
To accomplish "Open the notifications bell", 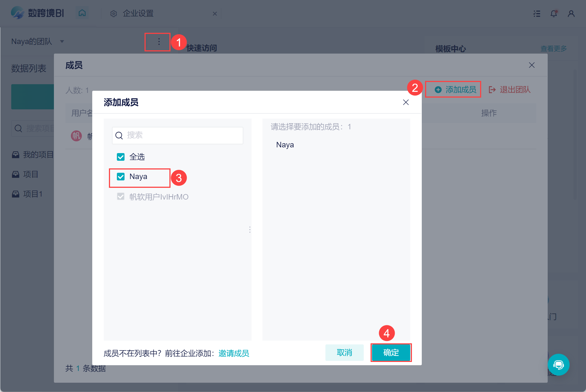I will coord(554,13).
